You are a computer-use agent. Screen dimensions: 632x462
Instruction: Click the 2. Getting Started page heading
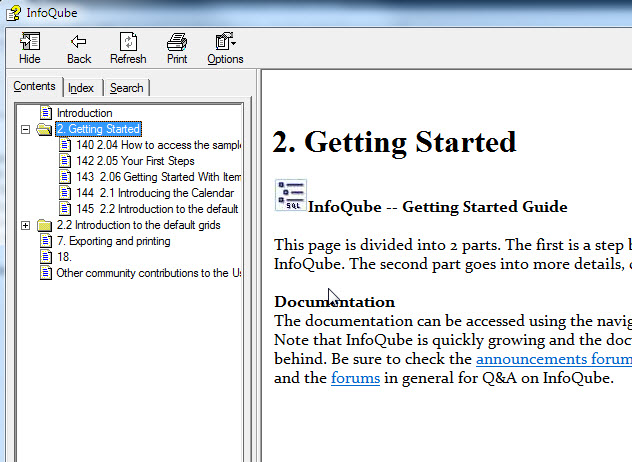(x=394, y=142)
